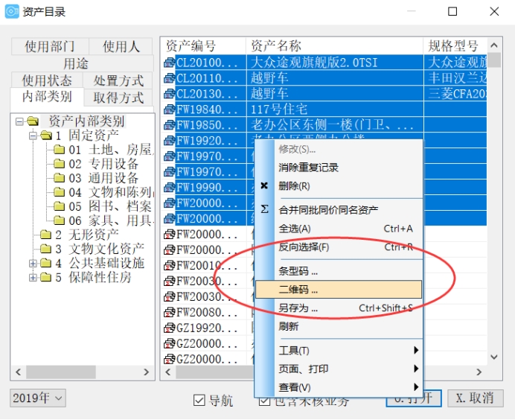Click folder icon for 06 家具、用具
The width and height of the screenshot is (515, 420).
coord(59,220)
